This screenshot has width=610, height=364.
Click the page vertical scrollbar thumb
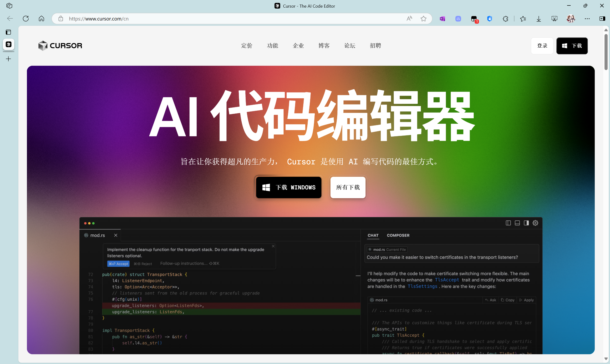[606, 51]
